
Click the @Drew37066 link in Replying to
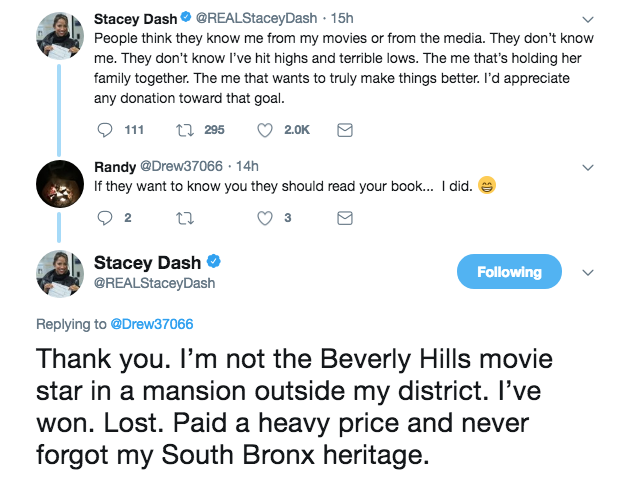coord(152,324)
